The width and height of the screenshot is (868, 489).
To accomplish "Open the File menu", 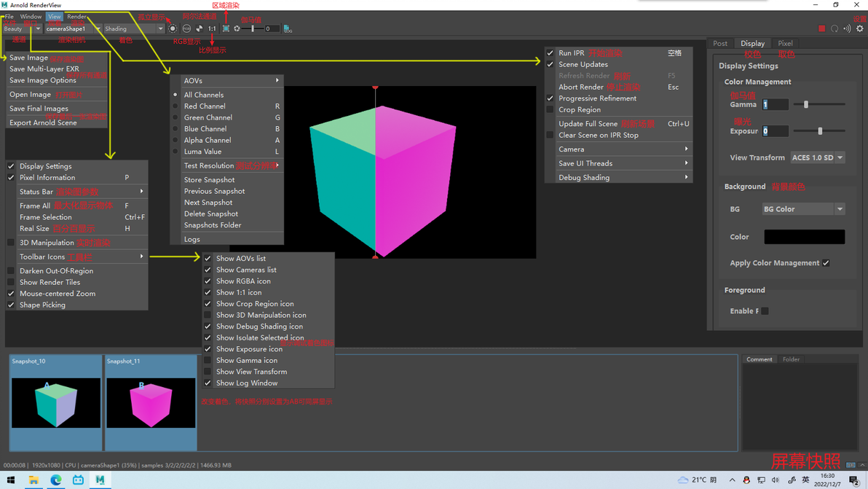I will [9, 17].
